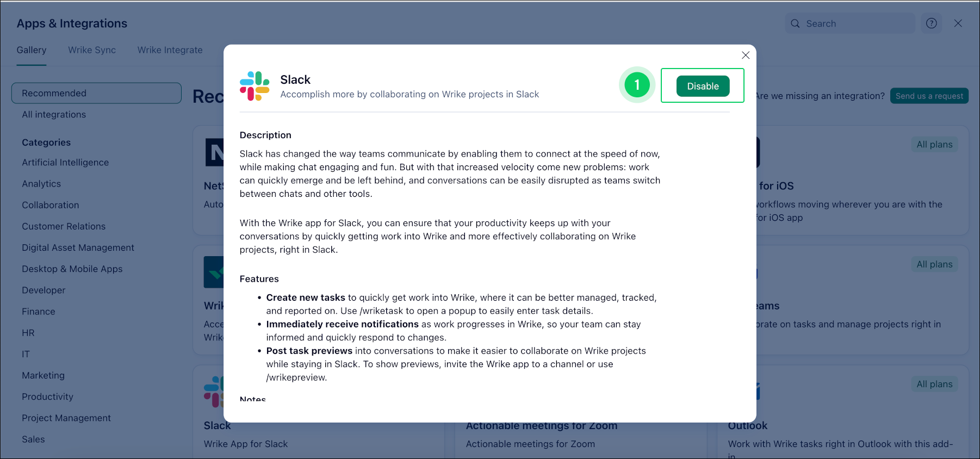
Task: Click the search magnifier icon
Action: coord(796,23)
